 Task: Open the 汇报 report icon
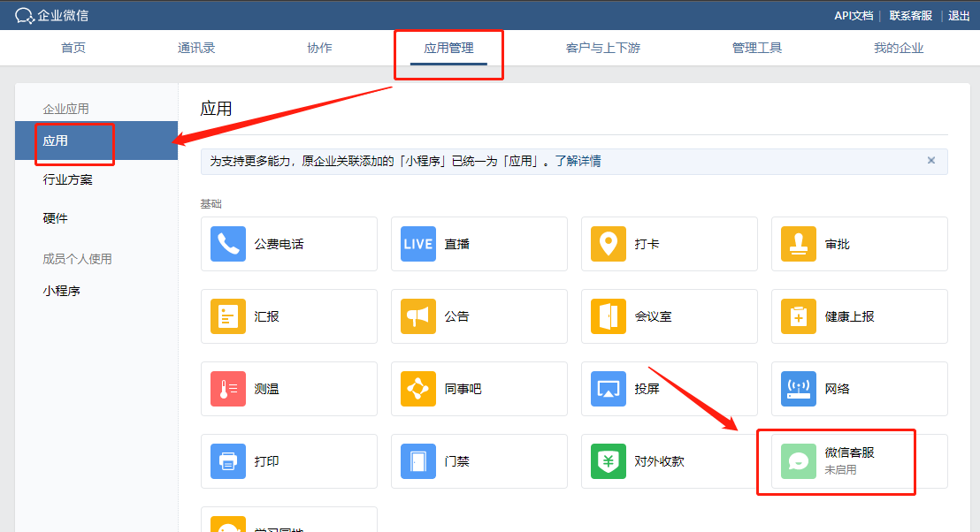[x=228, y=316]
